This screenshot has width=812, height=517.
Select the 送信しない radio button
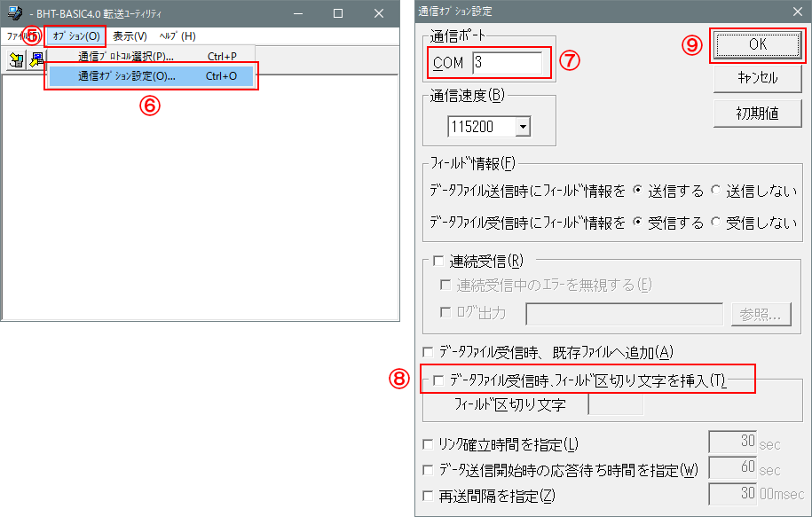(x=717, y=191)
